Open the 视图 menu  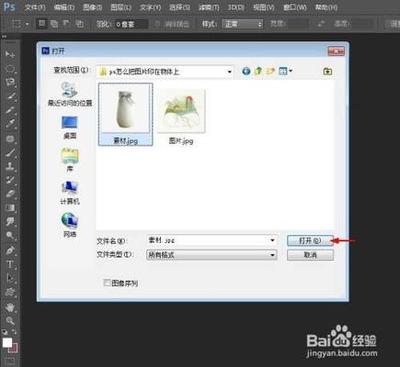[x=264, y=7]
